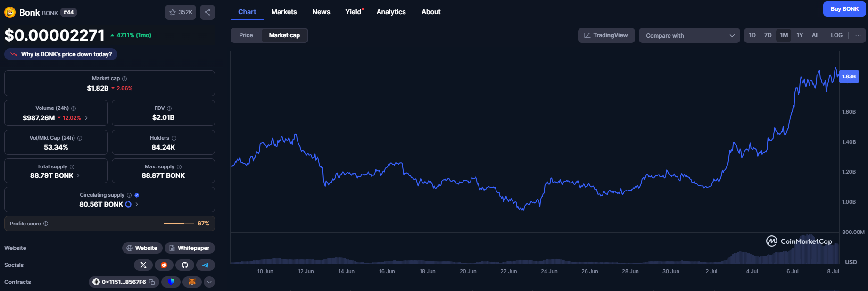
Task: Open the Whitepaper link button
Action: click(190, 248)
